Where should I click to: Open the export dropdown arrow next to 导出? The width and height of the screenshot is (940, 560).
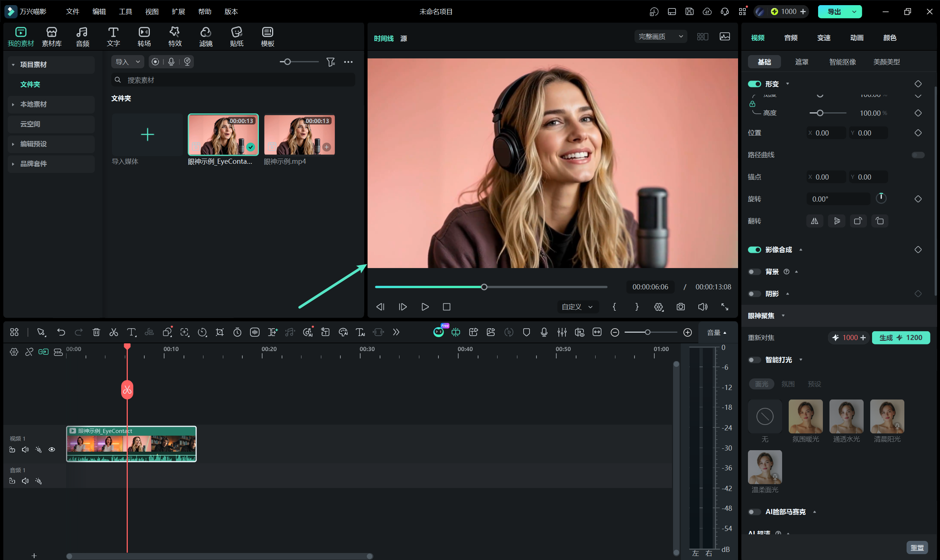pyautogui.click(x=854, y=12)
